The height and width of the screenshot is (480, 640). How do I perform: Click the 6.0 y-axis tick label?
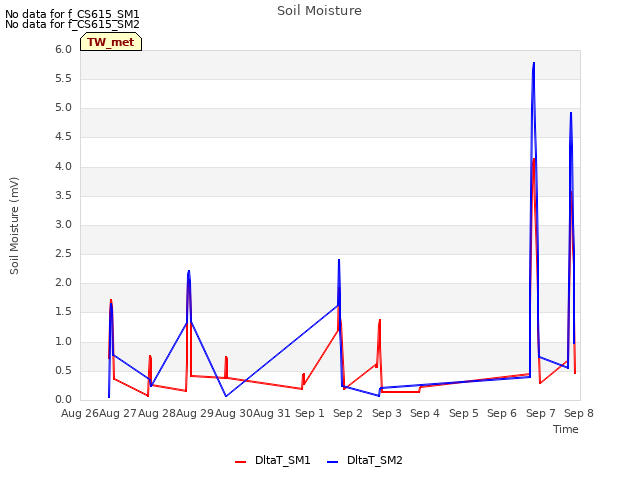[x=63, y=50]
